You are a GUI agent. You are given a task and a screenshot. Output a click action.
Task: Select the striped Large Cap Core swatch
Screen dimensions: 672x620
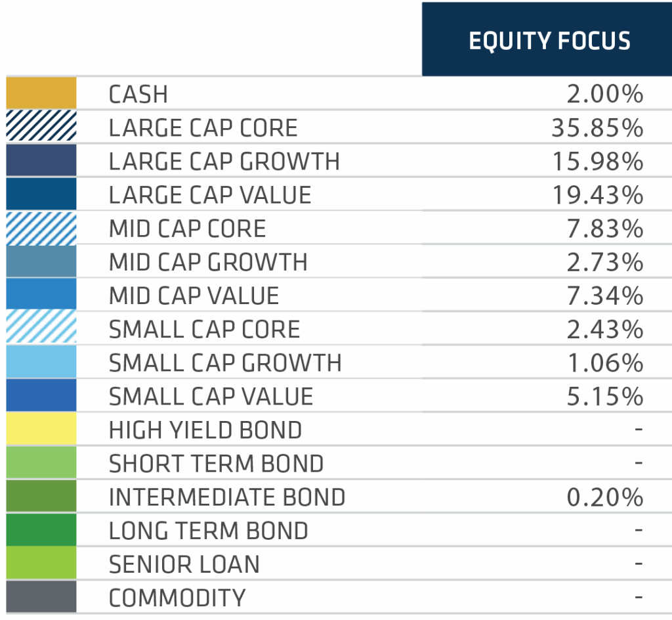(x=41, y=127)
